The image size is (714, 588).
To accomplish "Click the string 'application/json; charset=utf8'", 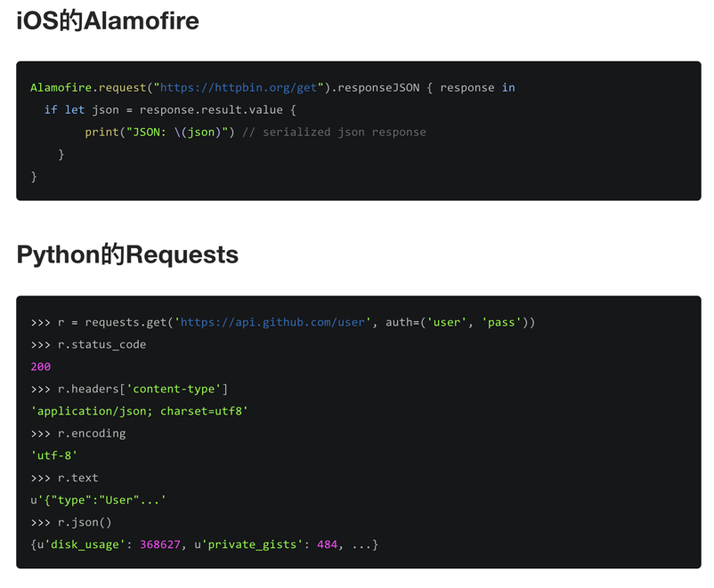I will (x=140, y=411).
